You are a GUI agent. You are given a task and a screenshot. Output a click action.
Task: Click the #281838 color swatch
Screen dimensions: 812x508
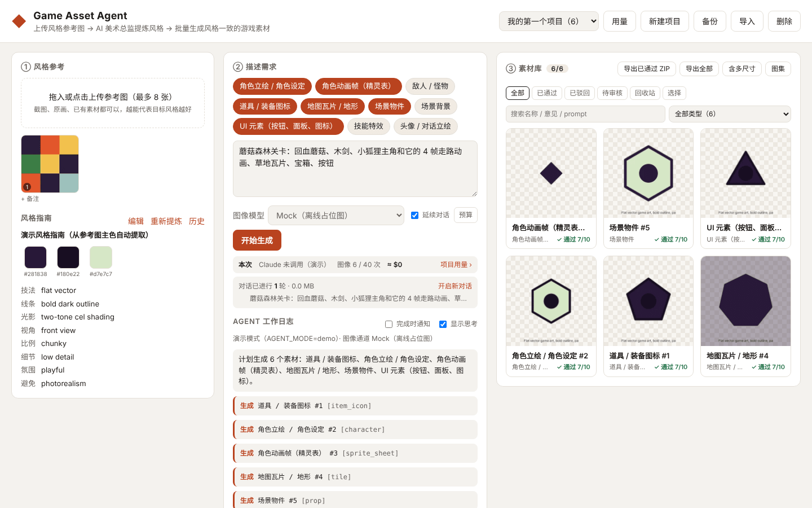pos(36,257)
